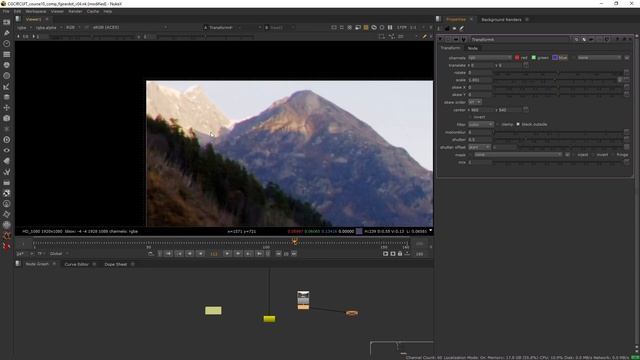Image resolution: width=640 pixels, height=360 pixels.
Task: Play the timeline backward
Action: [x=200, y=254]
